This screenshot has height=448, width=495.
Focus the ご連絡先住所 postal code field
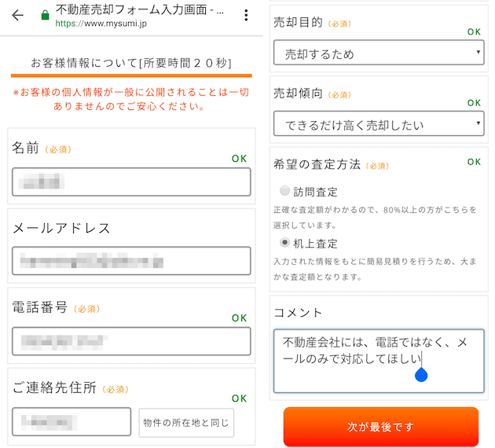[x=71, y=422]
